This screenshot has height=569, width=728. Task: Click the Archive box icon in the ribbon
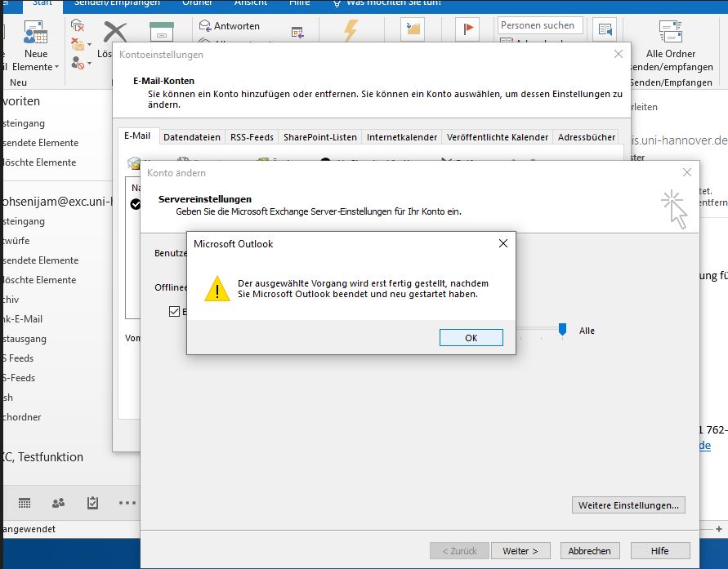(x=162, y=32)
